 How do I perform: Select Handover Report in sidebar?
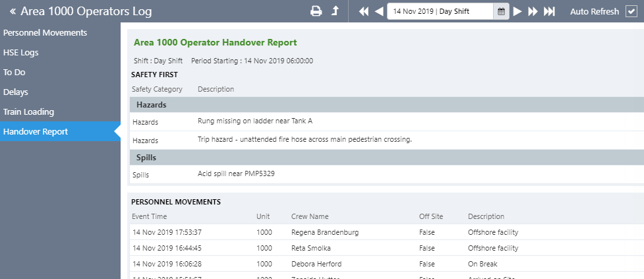tap(36, 131)
